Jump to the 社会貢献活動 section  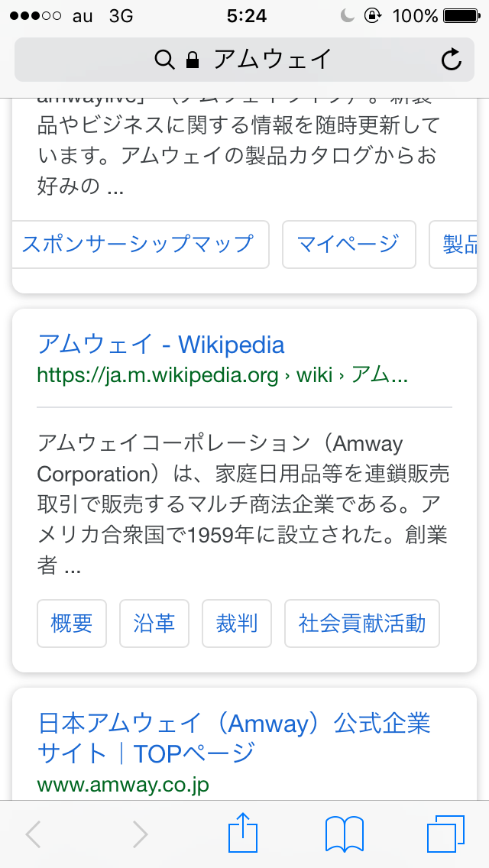pos(362,623)
